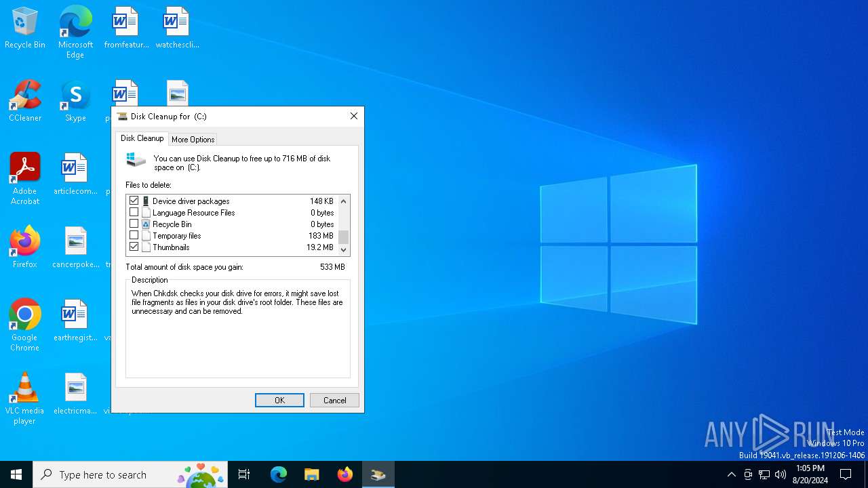
Task: Click the files list scrollbar thumb
Action: click(343, 237)
